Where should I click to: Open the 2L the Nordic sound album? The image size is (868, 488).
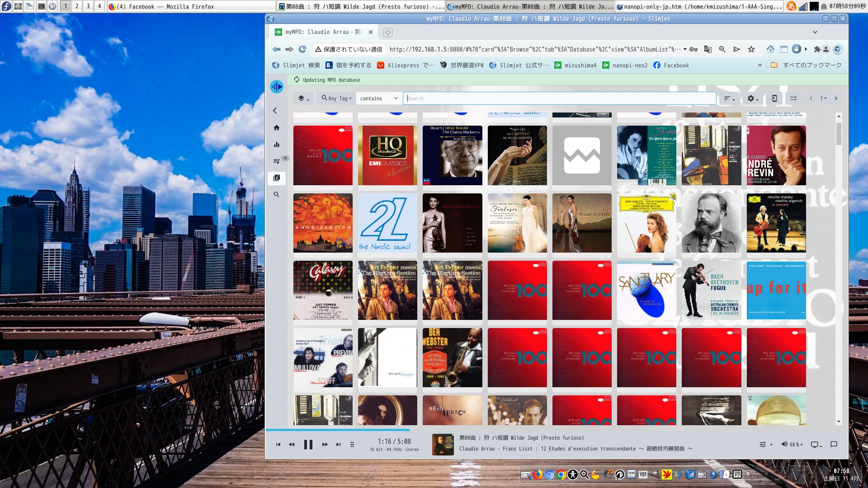pos(387,223)
